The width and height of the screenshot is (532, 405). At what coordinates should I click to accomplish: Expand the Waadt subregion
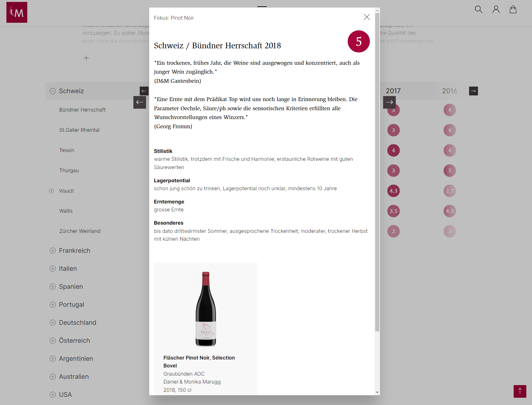pyautogui.click(x=52, y=191)
